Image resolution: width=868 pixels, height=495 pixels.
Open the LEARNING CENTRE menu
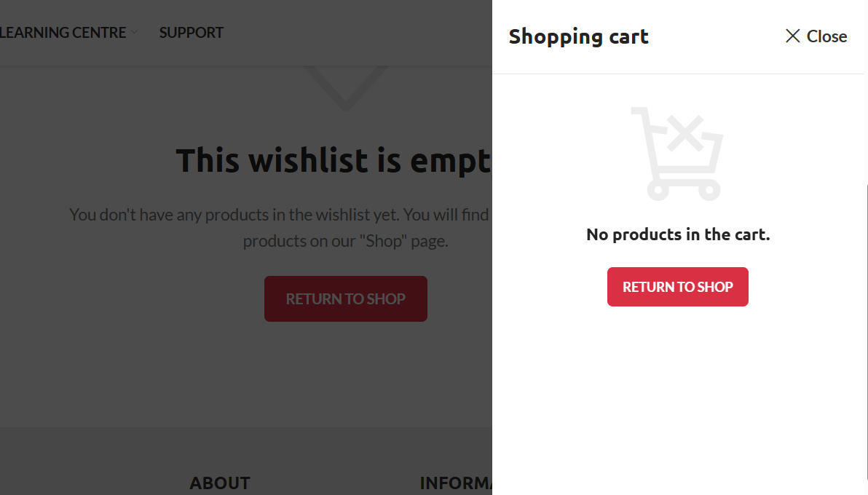(63, 33)
